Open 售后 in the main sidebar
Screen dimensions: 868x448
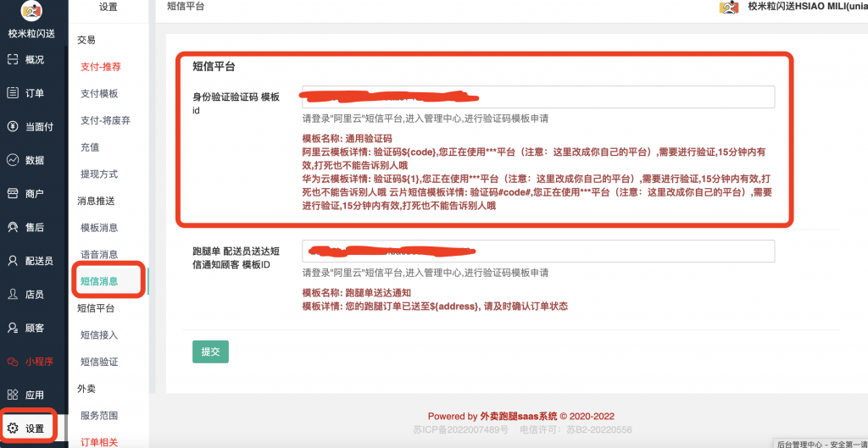pyautogui.click(x=34, y=227)
